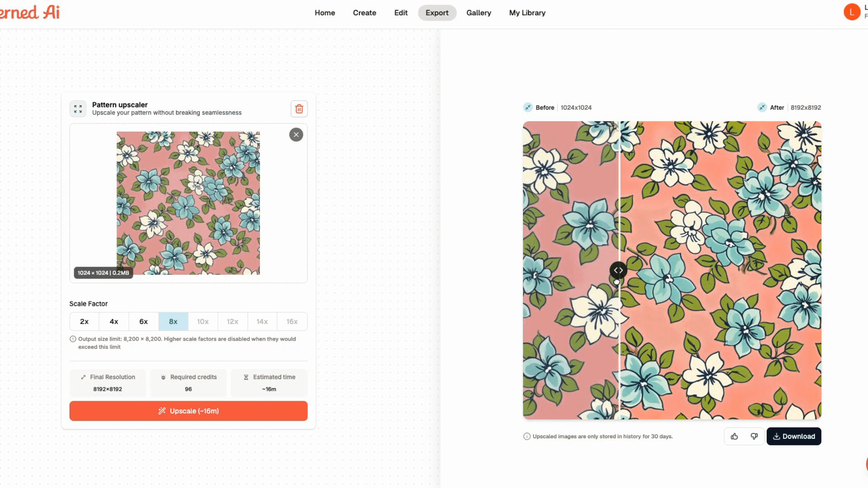Click the 1024x1024 Before resolution text
This screenshot has width=868, height=488.
point(576,108)
